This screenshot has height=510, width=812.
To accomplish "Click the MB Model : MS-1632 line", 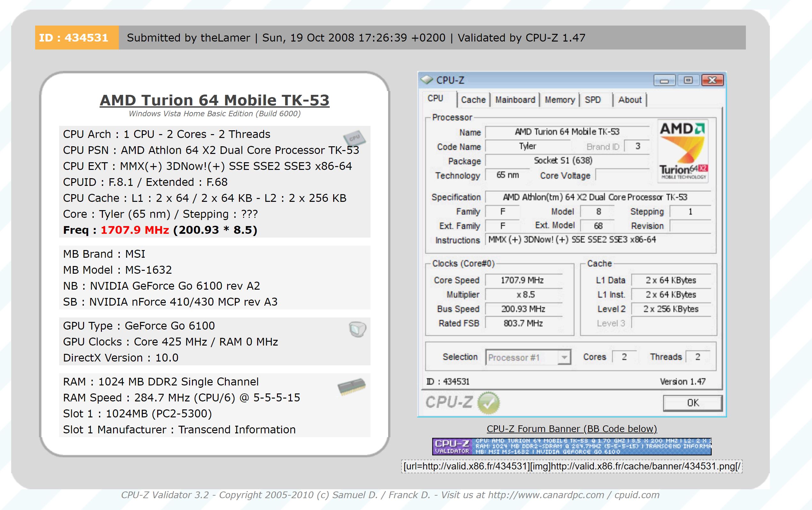I will tap(117, 270).
